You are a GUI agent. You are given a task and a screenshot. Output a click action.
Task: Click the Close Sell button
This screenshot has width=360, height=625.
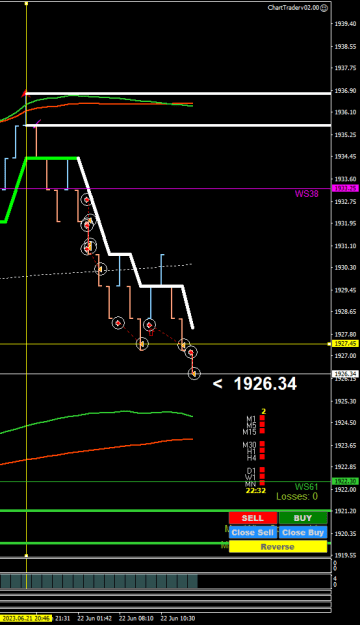click(253, 532)
